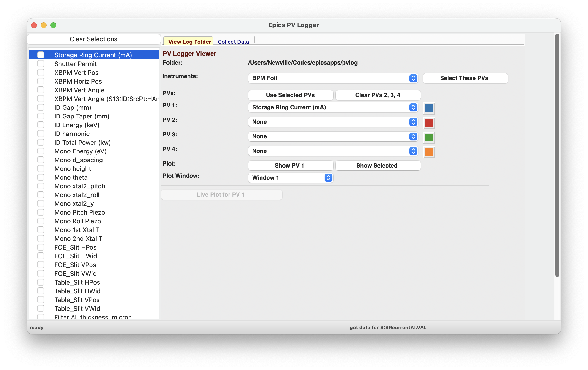Click Clear PVs 2, 3, 4 button
588x370 pixels.
tap(377, 95)
